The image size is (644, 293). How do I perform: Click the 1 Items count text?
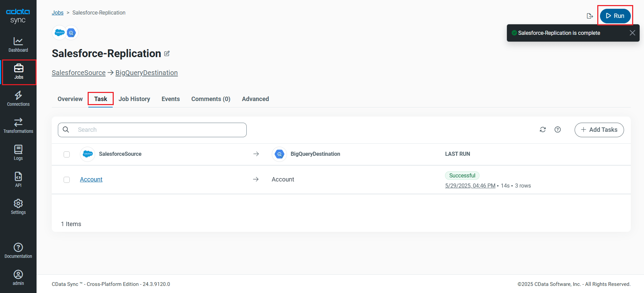click(x=71, y=224)
